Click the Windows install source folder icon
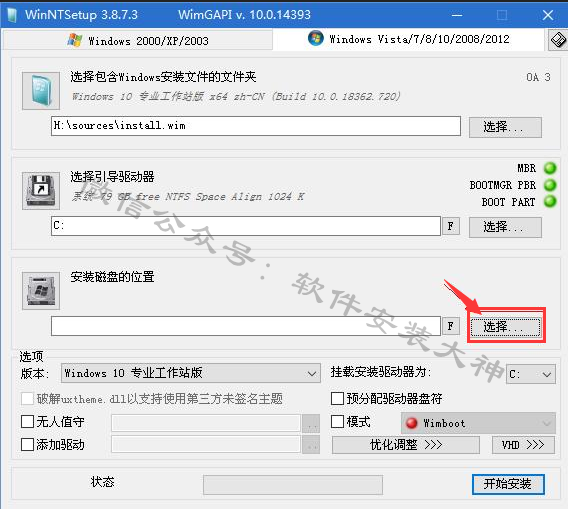The height and width of the screenshot is (509, 568). (41, 91)
